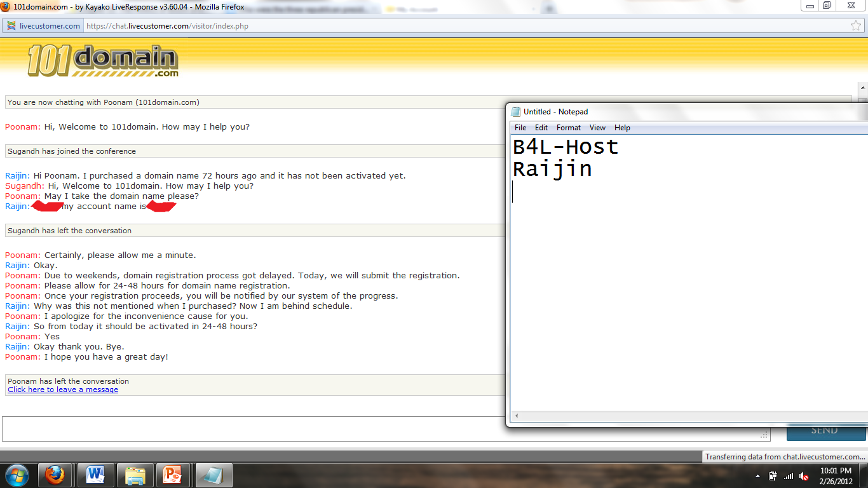Click the line 'Poonam: Yes'
Viewport: 868px width, 488px height.
tap(32, 336)
